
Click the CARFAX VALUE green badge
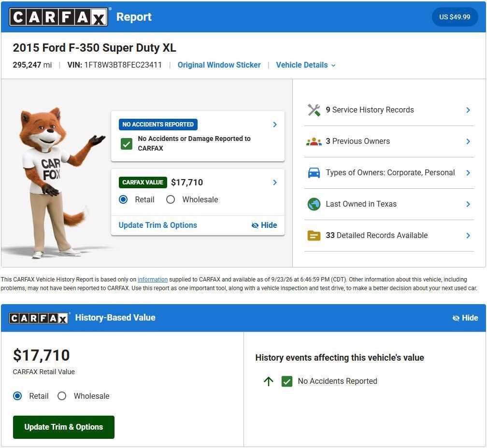click(x=143, y=182)
